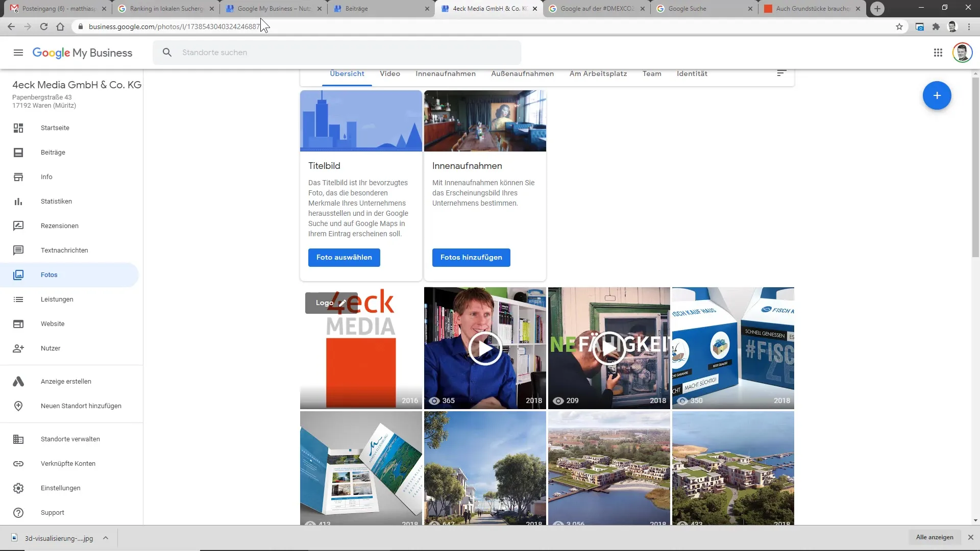Screen dimensions: 980x551
Task: Click the search magnifier icon
Action: [167, 53]
